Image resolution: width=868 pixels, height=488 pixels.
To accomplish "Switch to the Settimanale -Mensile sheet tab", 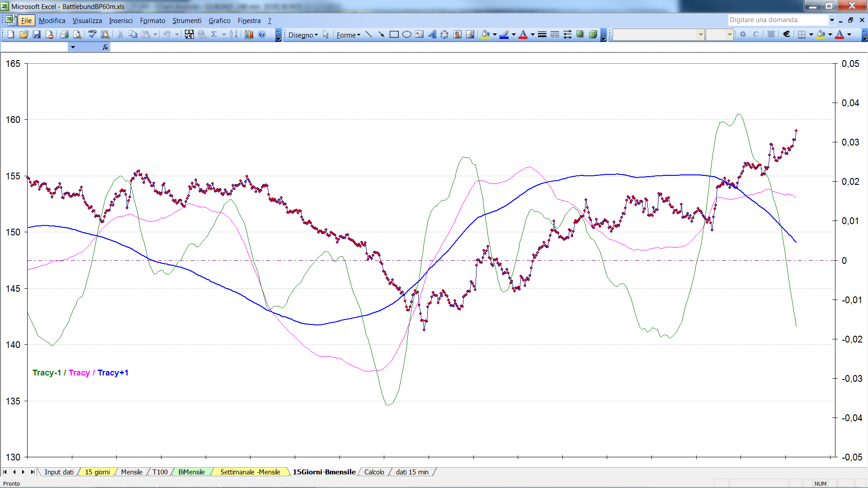I will coord(250,472).
